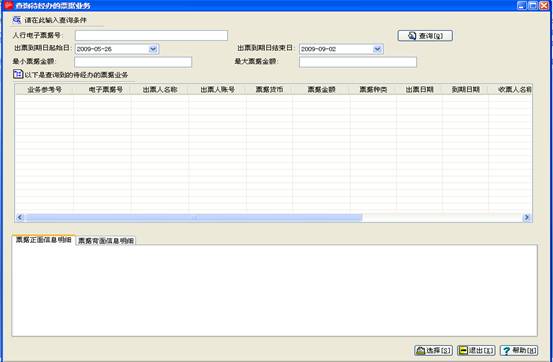Minimize the window
Image resolution: width=553 pixels, height=362 pixels.
coord(522,5)
